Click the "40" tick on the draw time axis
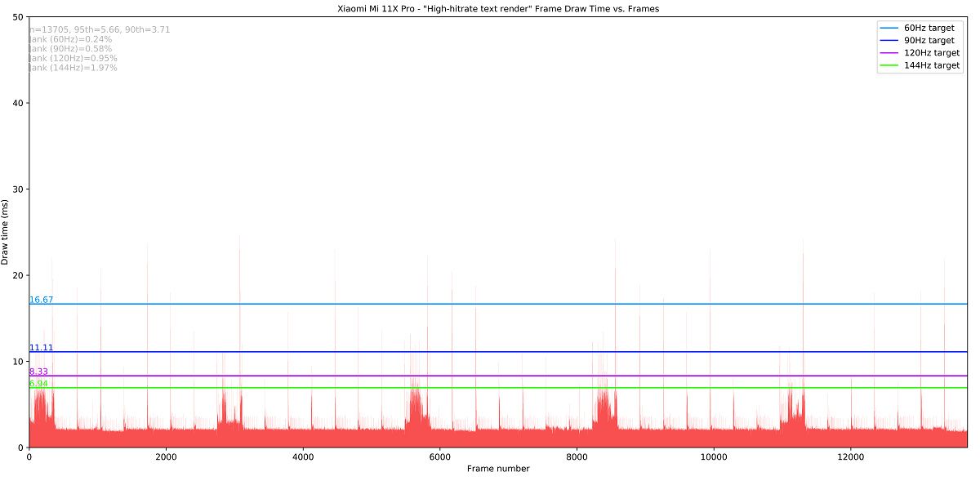This screenshot has width=980, height=481. click(18, 103)
